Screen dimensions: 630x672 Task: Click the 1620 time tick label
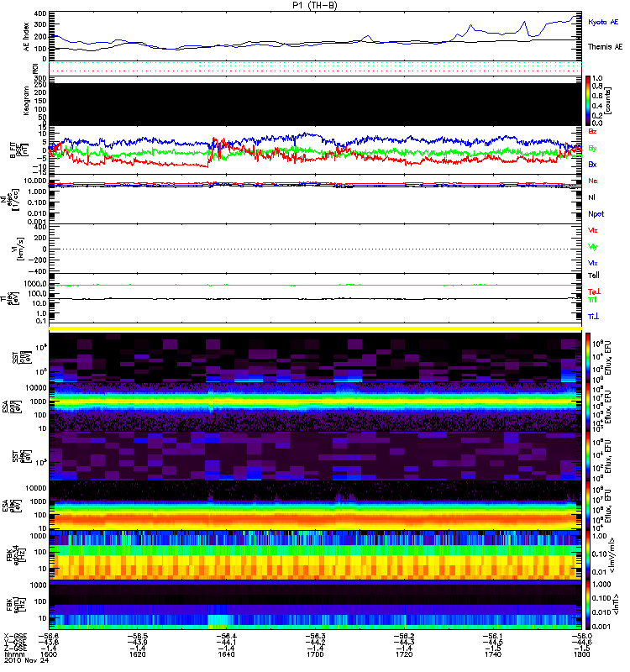[x=137, y=654]
